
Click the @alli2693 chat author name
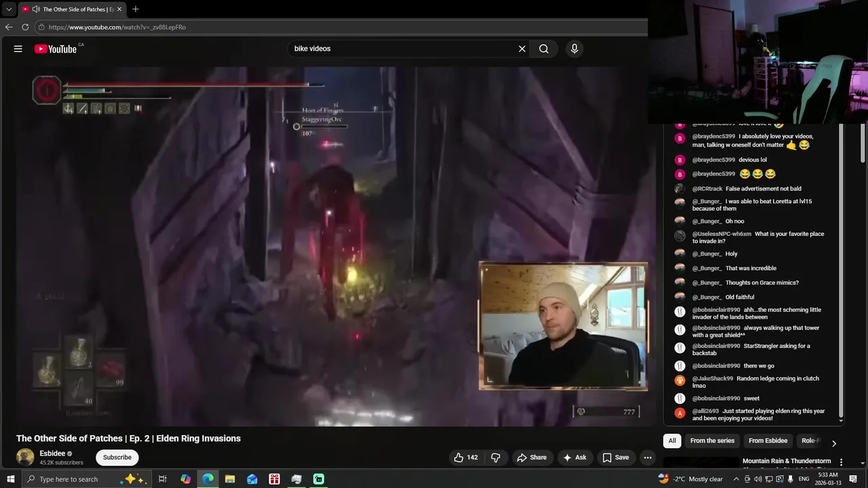click(x=705, y=411)
